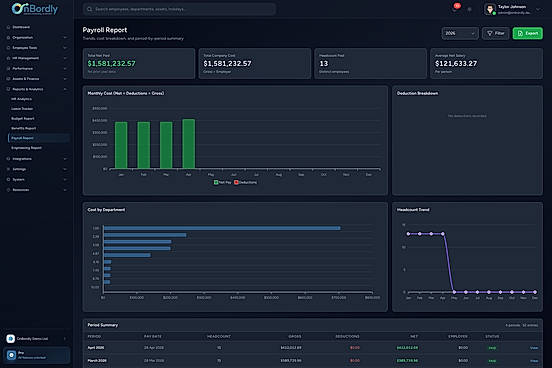Click the Onbordly Demo Ltd company icon

[11, 338]
